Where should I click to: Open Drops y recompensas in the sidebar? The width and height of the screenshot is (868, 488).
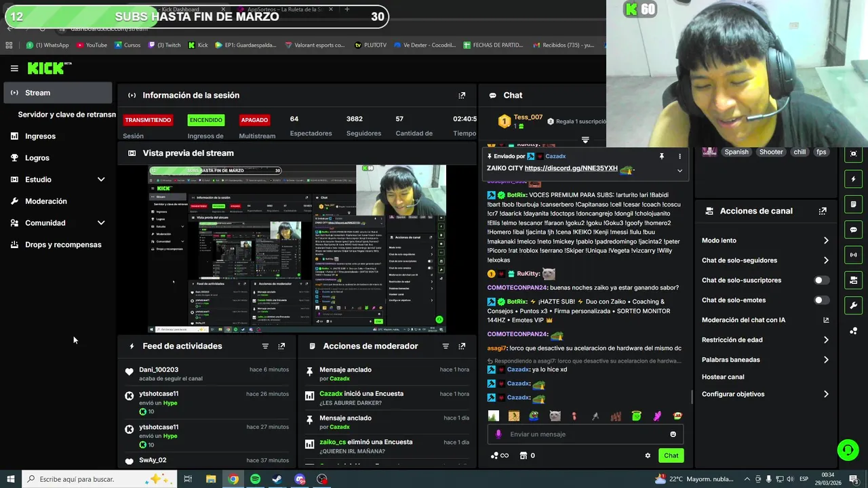tap(58, 245)
